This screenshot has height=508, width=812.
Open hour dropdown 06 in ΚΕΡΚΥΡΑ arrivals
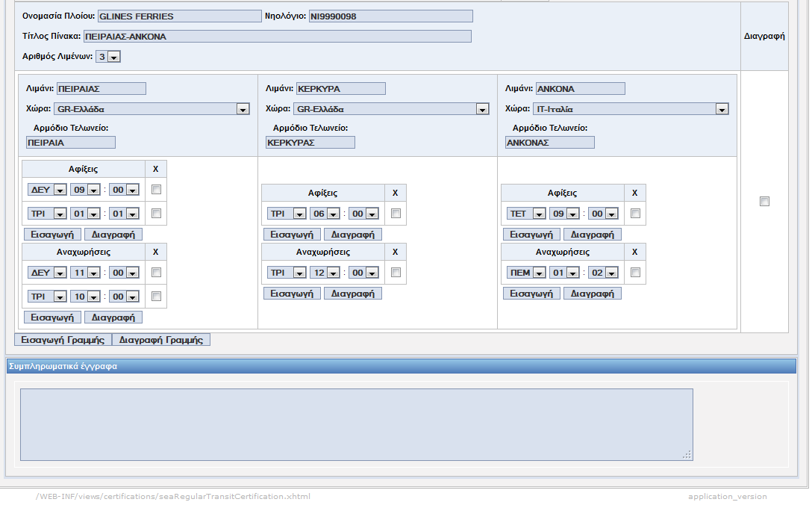click(325, 214)
